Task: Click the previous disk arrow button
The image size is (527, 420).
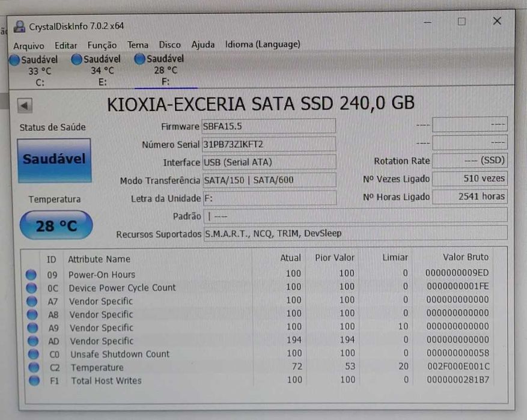Action: click(25, 106)
